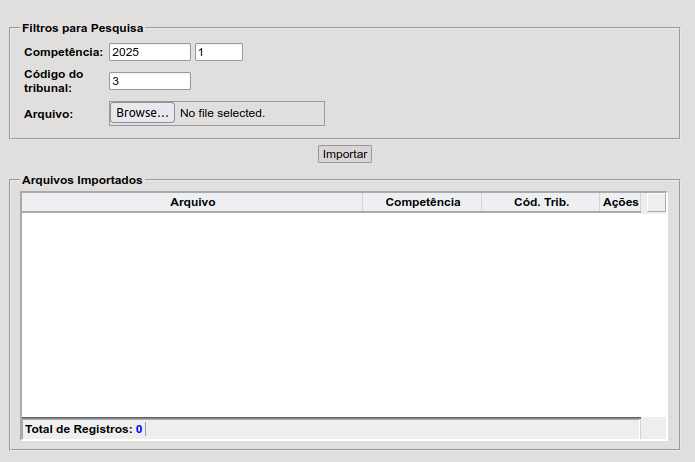Focus the Código do tribunal input field

pos(149,81)
